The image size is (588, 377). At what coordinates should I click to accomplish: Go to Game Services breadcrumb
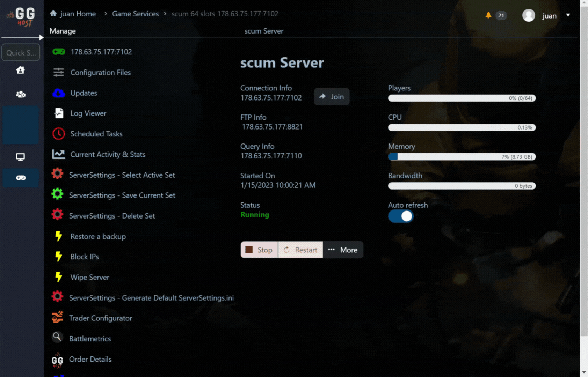click(135, 14)
